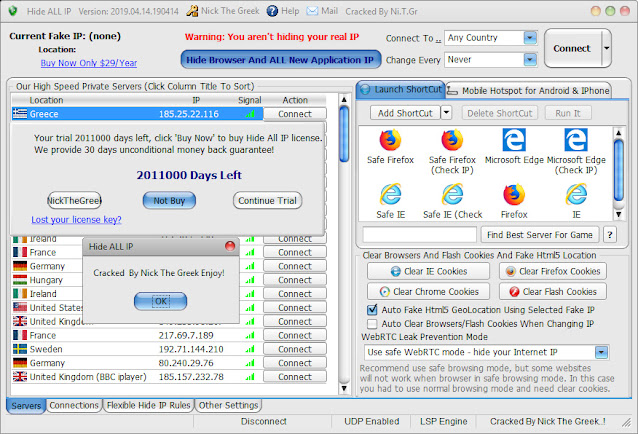Click the NickTheGreek button
638x434 pixels.
[x=74, y=201]
